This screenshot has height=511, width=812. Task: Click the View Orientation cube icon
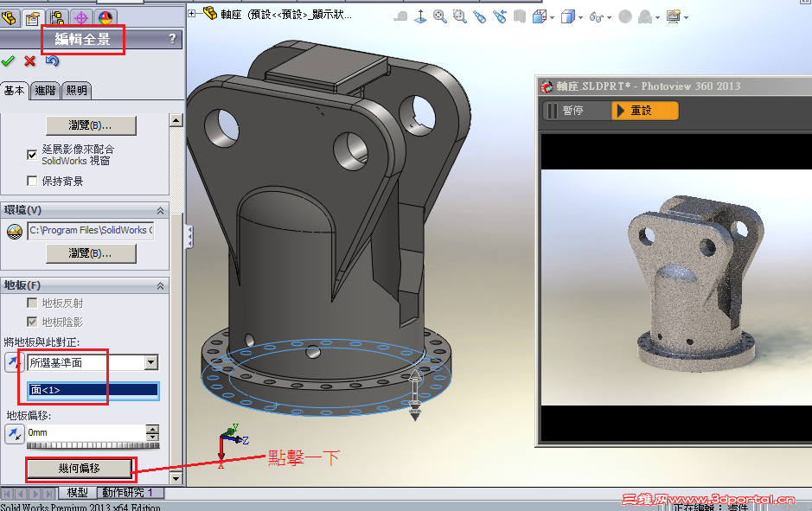pos(540,16)
